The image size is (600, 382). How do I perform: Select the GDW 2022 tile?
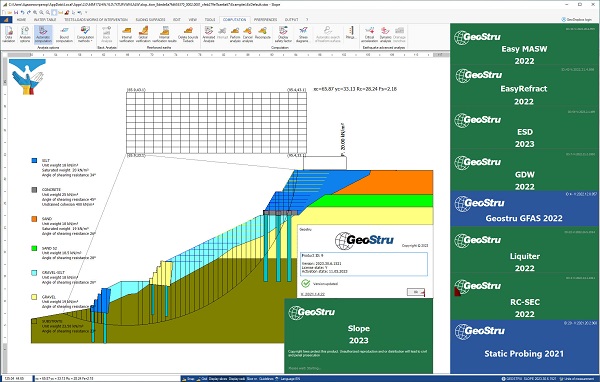[x=524, y=171]
